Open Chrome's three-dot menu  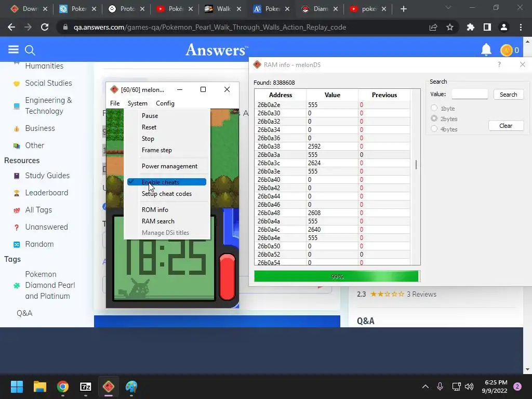[x=521, y=27]
